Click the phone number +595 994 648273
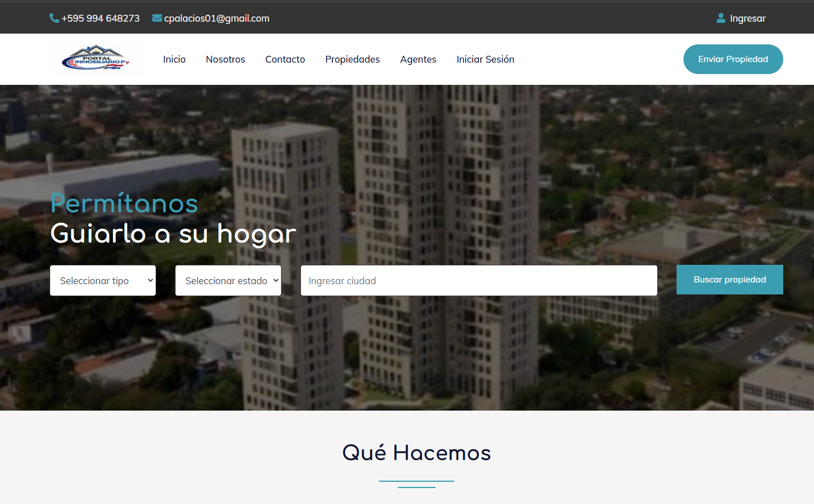This screenshot has height=504, width=814. coord(100,18)
